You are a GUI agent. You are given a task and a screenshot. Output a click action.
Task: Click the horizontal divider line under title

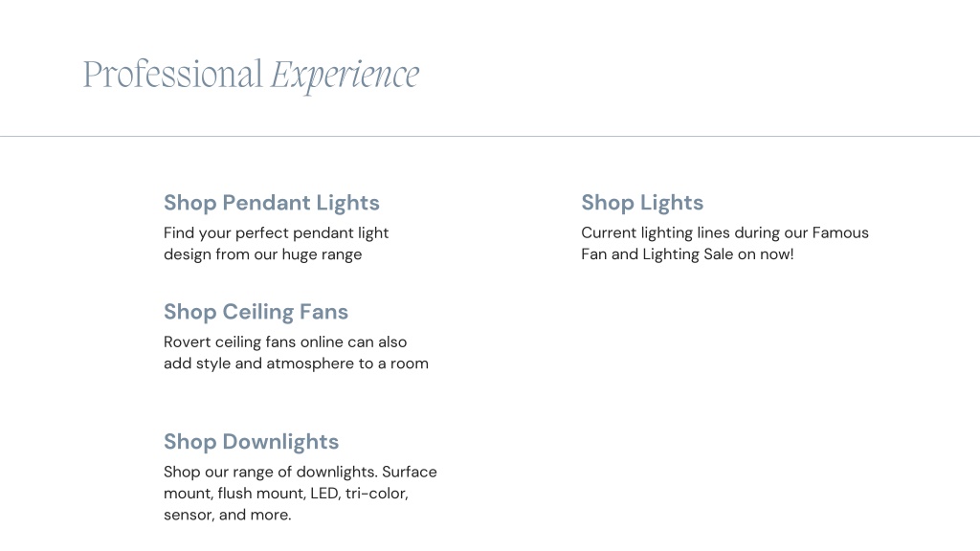pyautogui.click(x=490, y=136)
